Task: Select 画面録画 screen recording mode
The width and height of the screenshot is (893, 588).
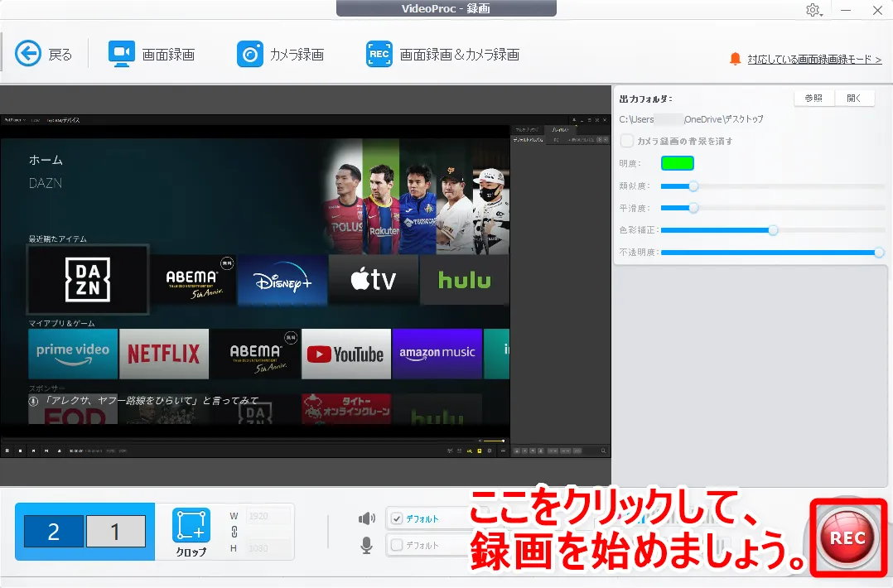Action: 152,54
